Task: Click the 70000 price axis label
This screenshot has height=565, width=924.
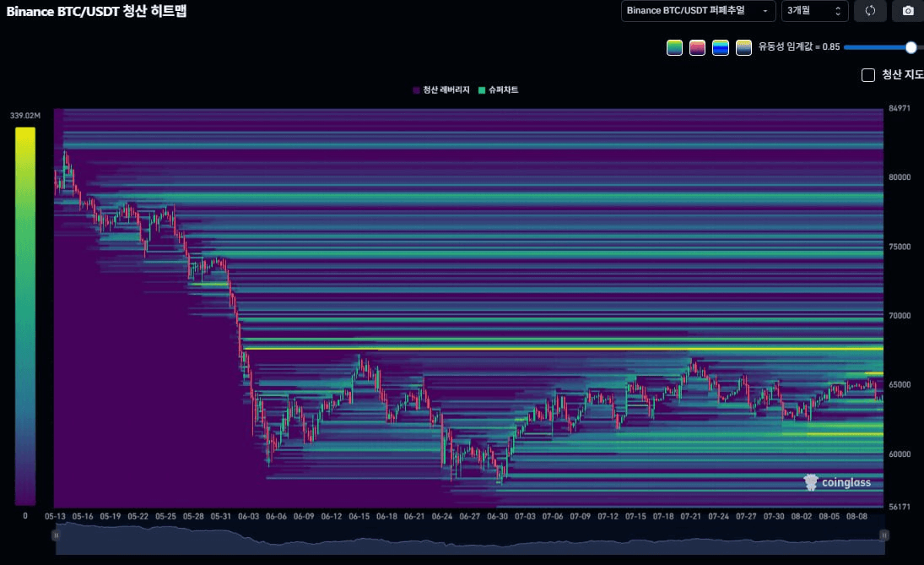Action: click(x=900, y=316)
